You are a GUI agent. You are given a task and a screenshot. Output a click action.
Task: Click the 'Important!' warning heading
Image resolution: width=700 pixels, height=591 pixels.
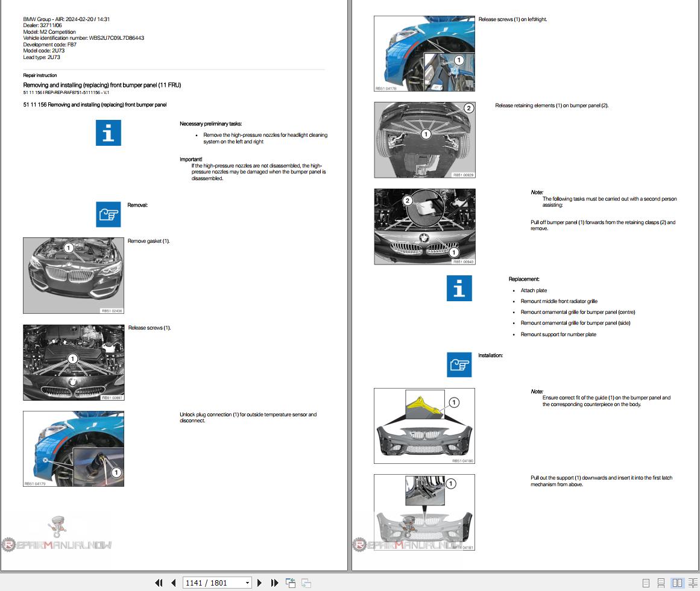(191, 159)
